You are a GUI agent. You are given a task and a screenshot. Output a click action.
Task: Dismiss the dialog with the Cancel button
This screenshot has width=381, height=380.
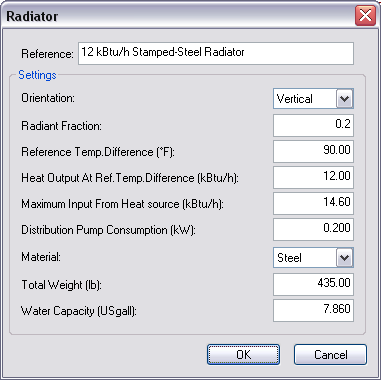(x=330, y=355)
